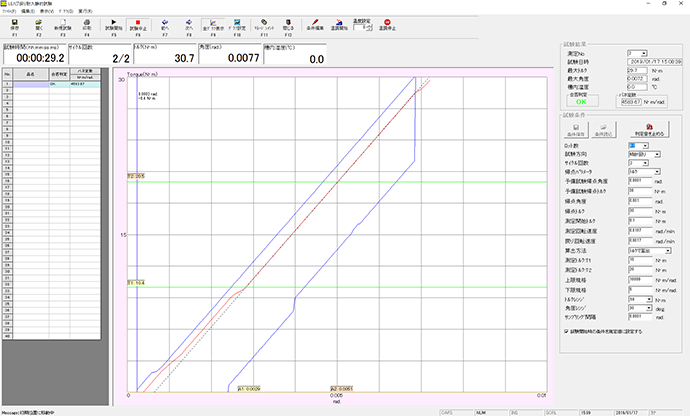Click the 測定トルクT1 input field
This screenshot has width=690, height=416.
640,260
